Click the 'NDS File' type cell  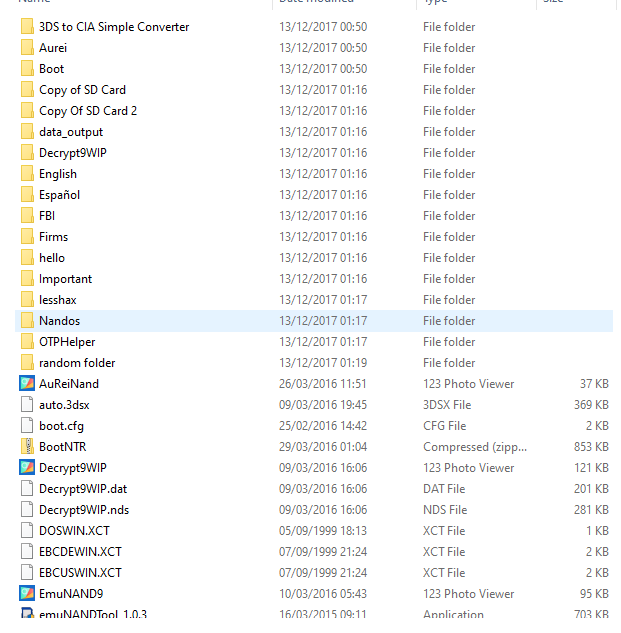(445, 510)
